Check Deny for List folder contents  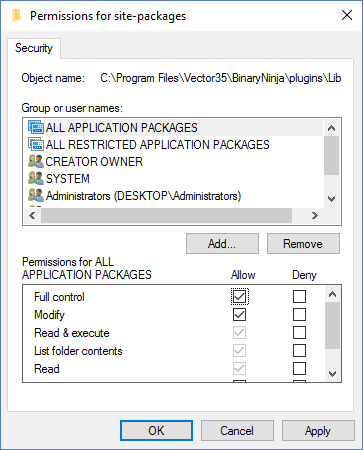[x=299, y=350]
